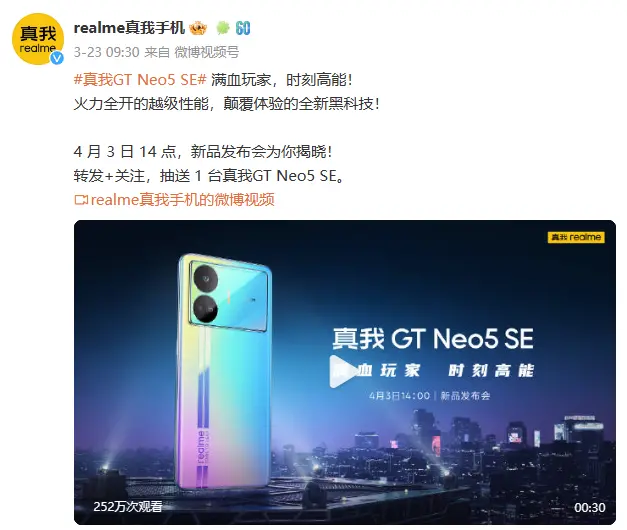Click the gold crown membership badge
627x530 pixels.
(x=198, y=28)
